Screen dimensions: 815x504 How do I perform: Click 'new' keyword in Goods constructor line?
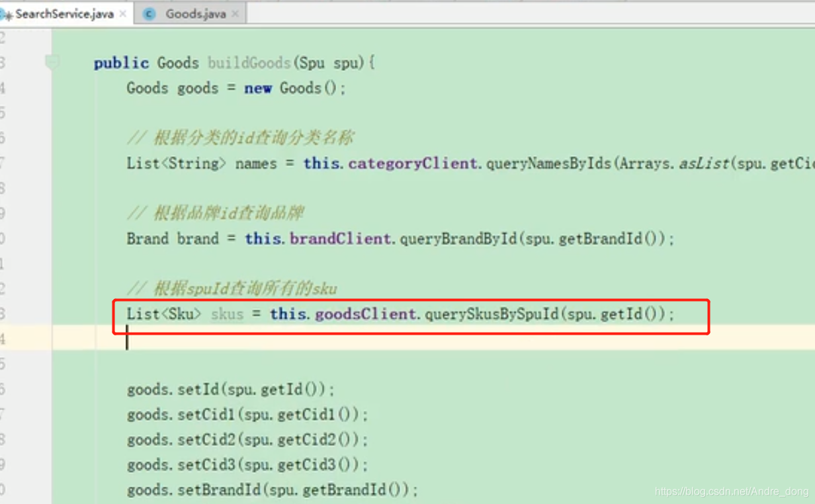(x=257, y=88)
